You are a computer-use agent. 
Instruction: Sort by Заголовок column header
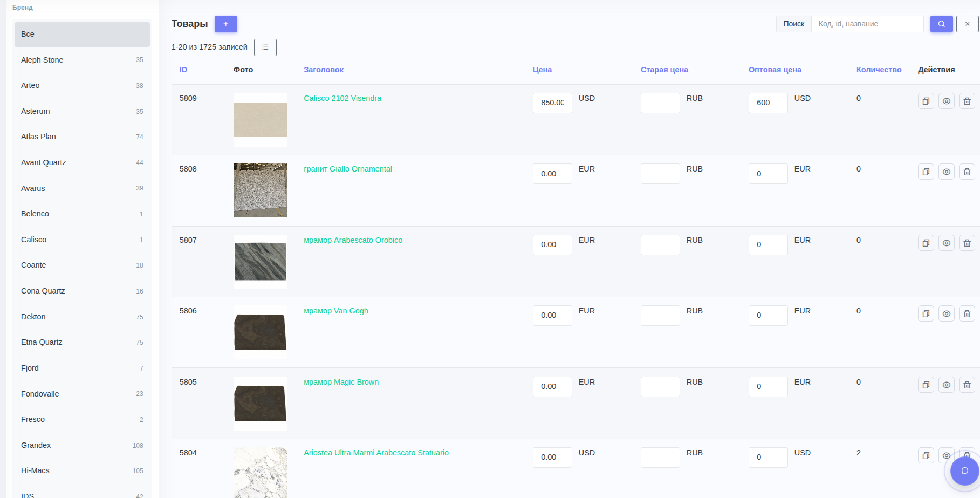click(x=324, y=70)
